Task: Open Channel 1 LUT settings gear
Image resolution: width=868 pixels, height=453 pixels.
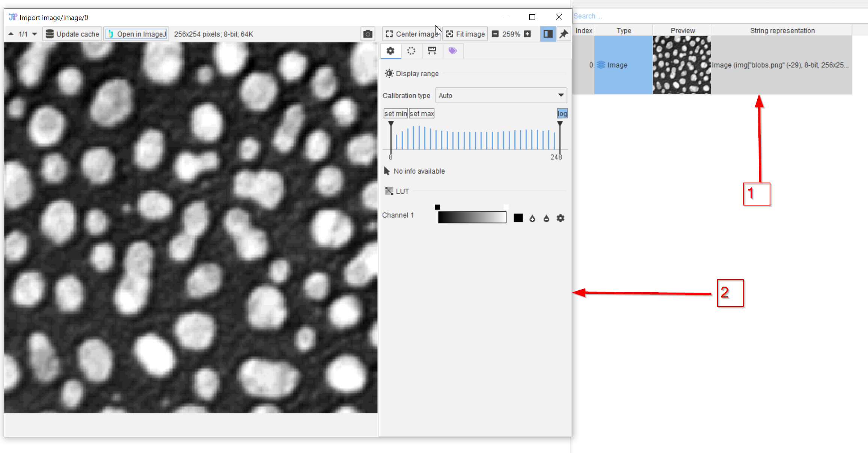Action: click(561, 218)
